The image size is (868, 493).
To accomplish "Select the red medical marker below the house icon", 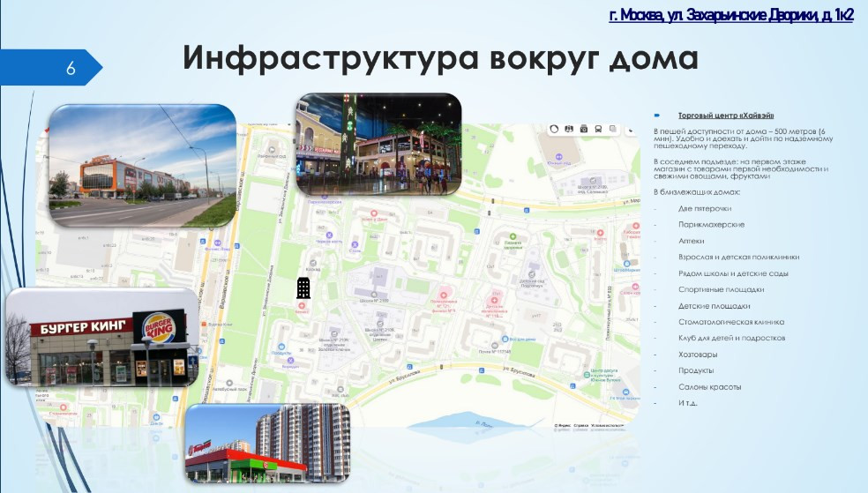I will pos(302,305).
